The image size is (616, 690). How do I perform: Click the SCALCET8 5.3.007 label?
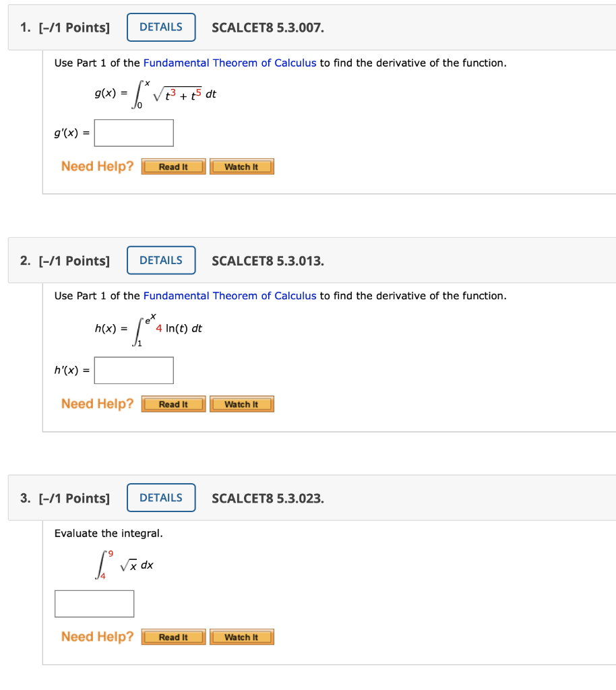268,28
